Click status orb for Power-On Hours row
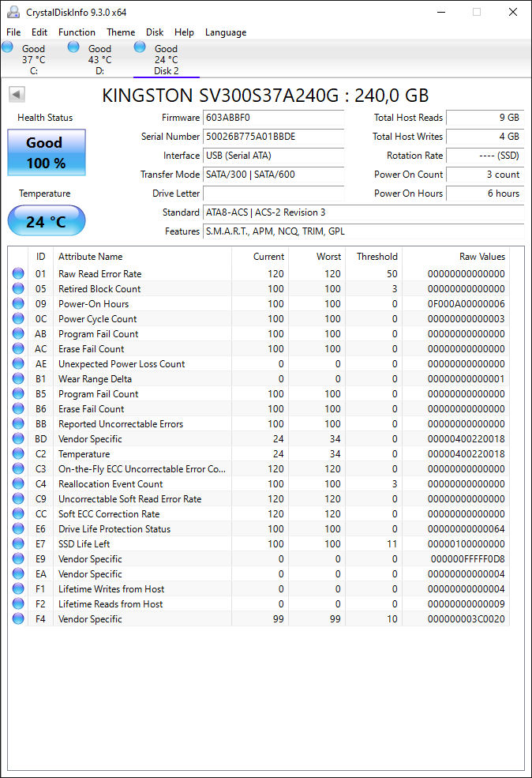 [x=18, y=303]
